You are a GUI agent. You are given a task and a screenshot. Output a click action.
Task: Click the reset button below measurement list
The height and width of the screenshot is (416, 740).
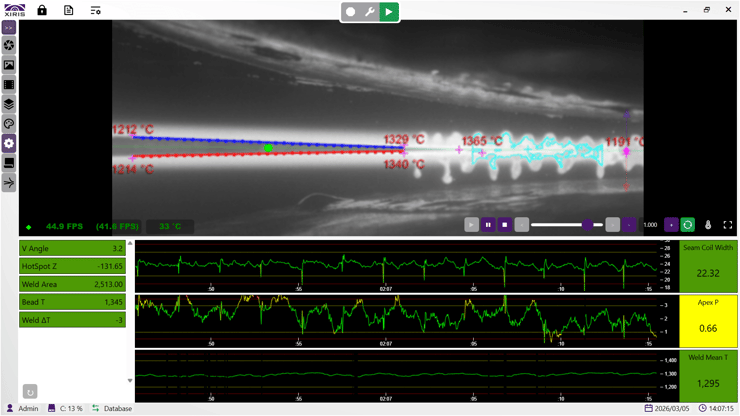click(x=30, y=391)
